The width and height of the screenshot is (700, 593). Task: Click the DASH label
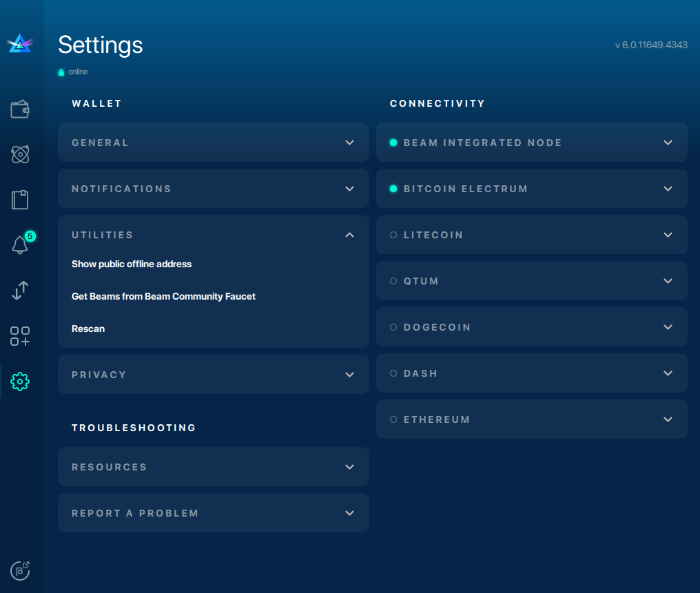tap(420, 373)
